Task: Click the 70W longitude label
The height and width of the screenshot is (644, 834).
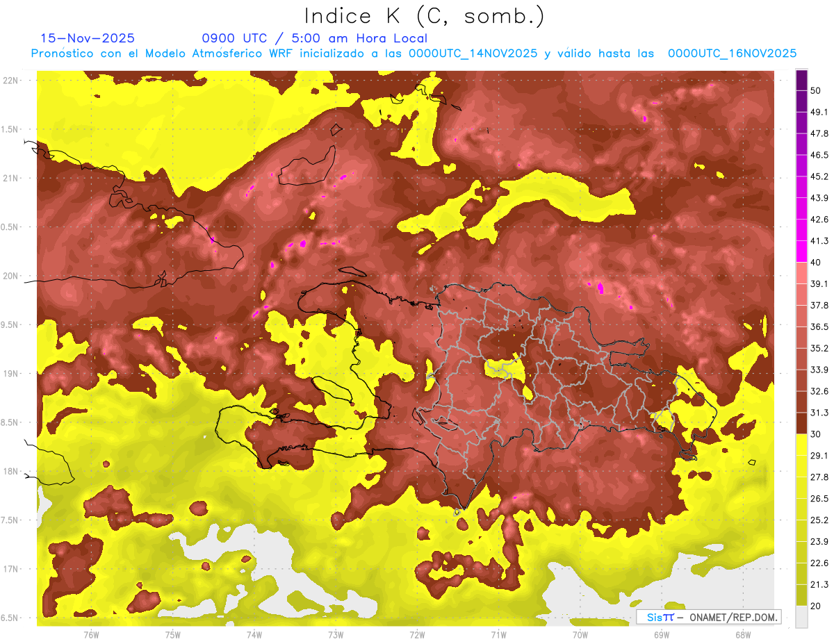Action: click(580, 634)
